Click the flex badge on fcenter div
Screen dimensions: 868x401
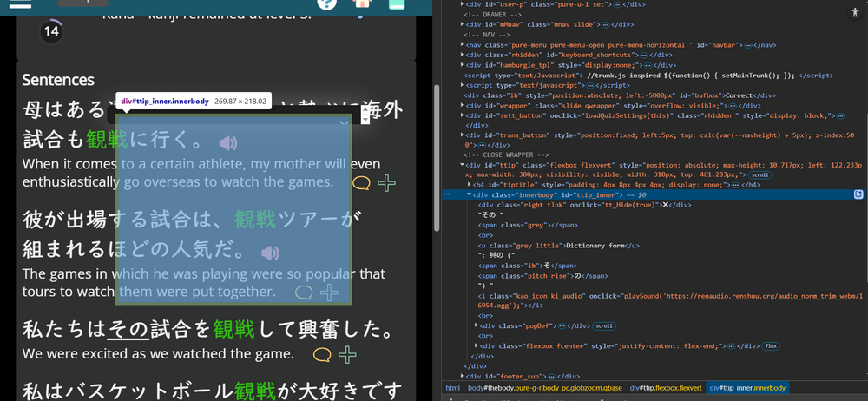coord(771,346)
